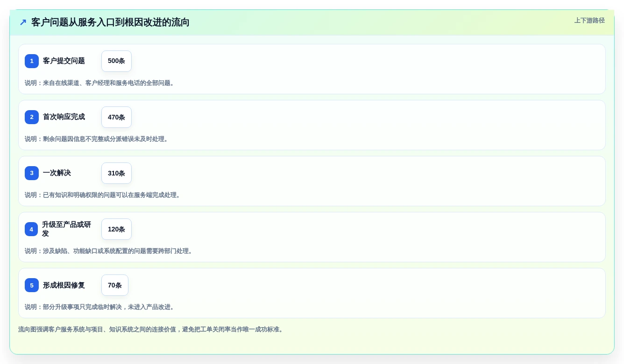The image size is (624, 364).
Task: Click the title 客户问题从服务入口到根因改进的流向
Action: [110, 22]
